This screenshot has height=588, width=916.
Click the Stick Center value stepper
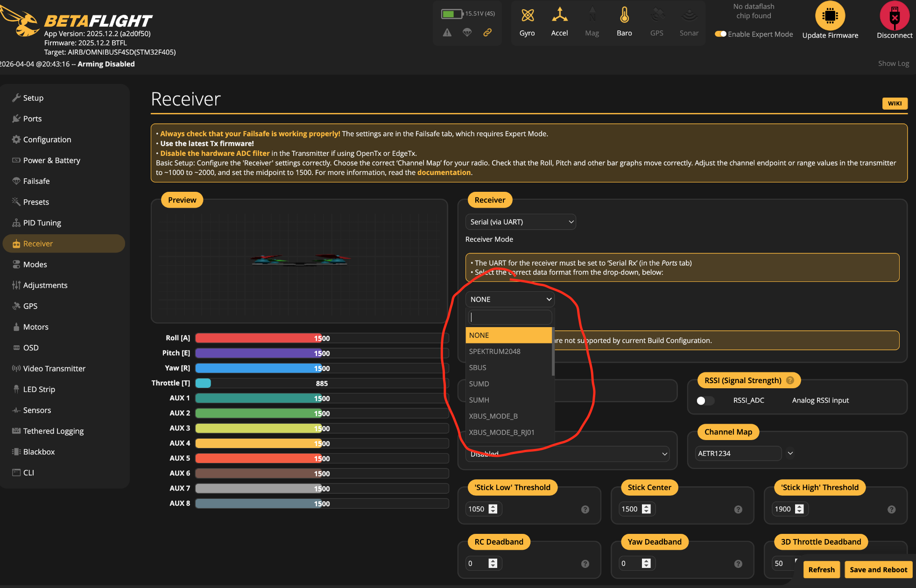click(x=646, y=509)
